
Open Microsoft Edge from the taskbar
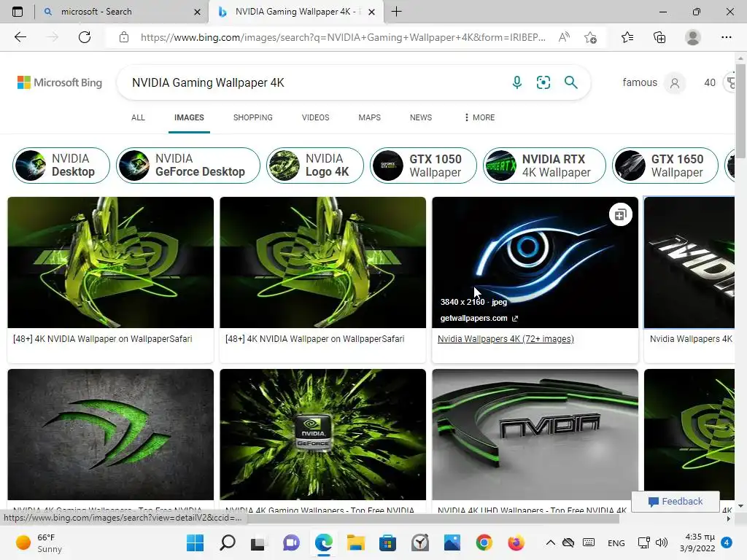coord(323,542)
